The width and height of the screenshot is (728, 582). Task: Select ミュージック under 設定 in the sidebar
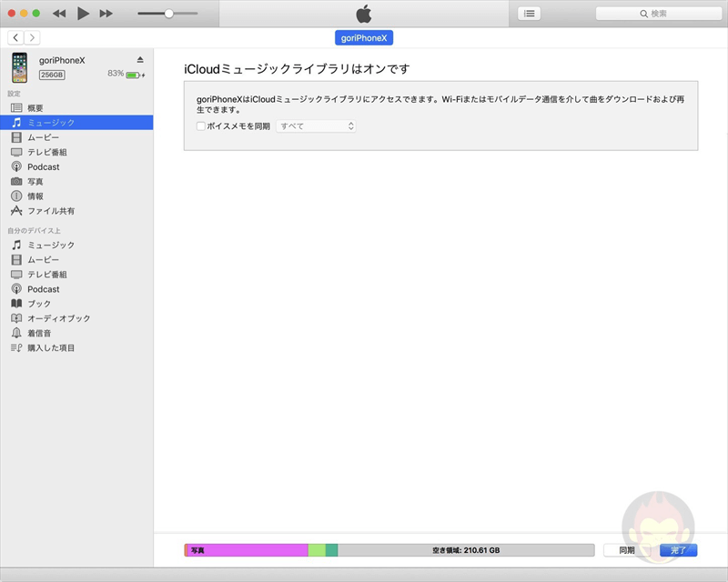coord(51,123)
